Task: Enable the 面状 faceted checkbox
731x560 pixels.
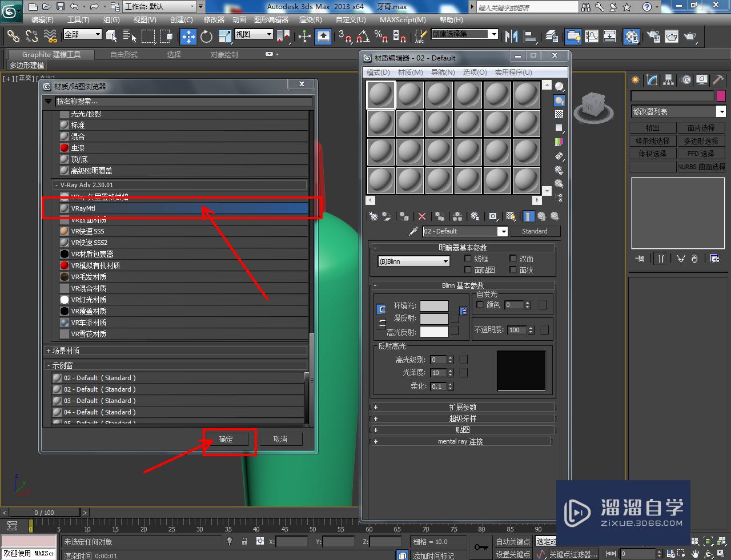Action: 513,269
